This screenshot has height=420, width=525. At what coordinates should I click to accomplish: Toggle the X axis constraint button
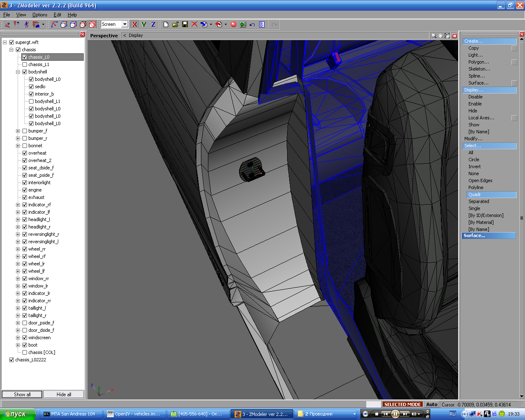tap(134, 25)
